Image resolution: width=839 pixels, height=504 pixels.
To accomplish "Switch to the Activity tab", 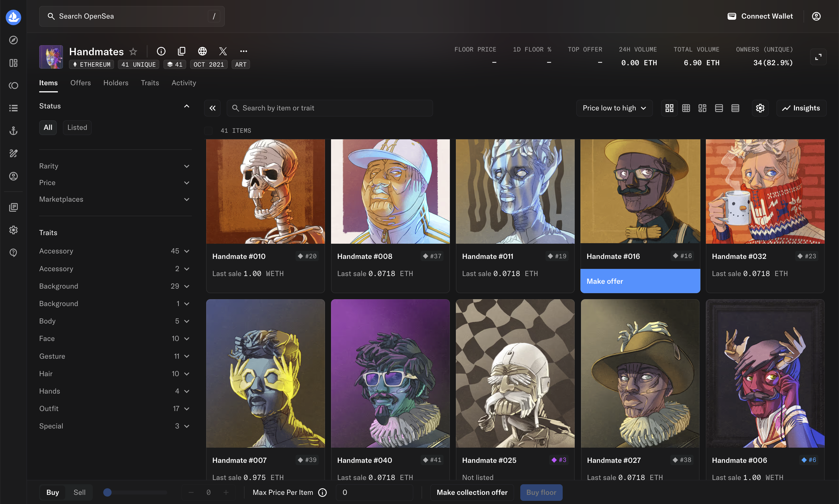I will pos(184,83).
